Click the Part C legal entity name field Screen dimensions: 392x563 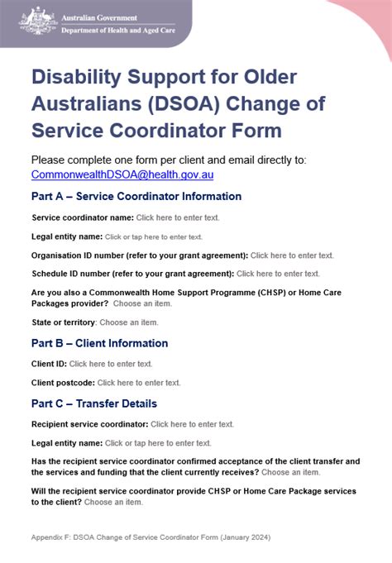coord(158,443)
